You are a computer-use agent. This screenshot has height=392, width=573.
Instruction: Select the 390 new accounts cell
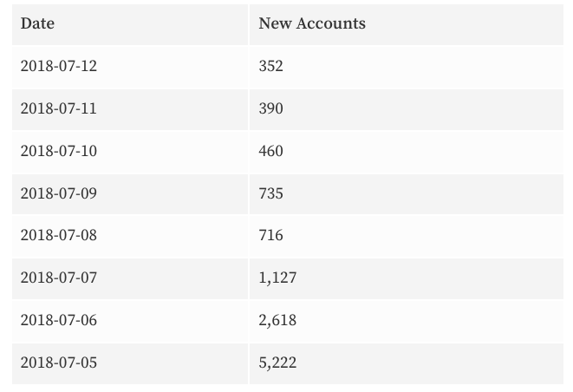click(x=270, y=108)
